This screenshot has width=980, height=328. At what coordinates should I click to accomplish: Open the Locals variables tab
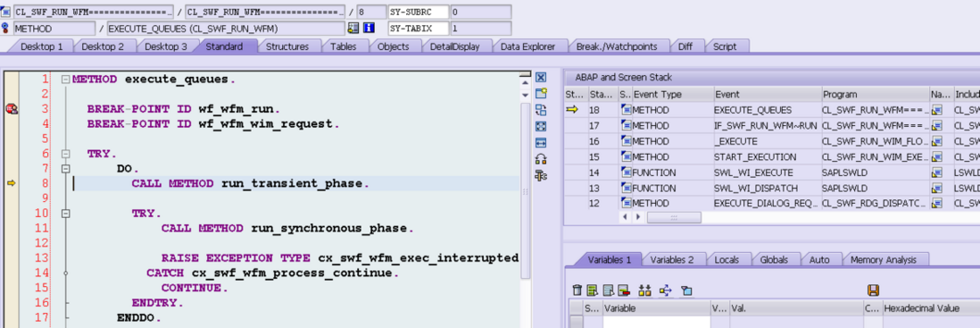[727, 260]
